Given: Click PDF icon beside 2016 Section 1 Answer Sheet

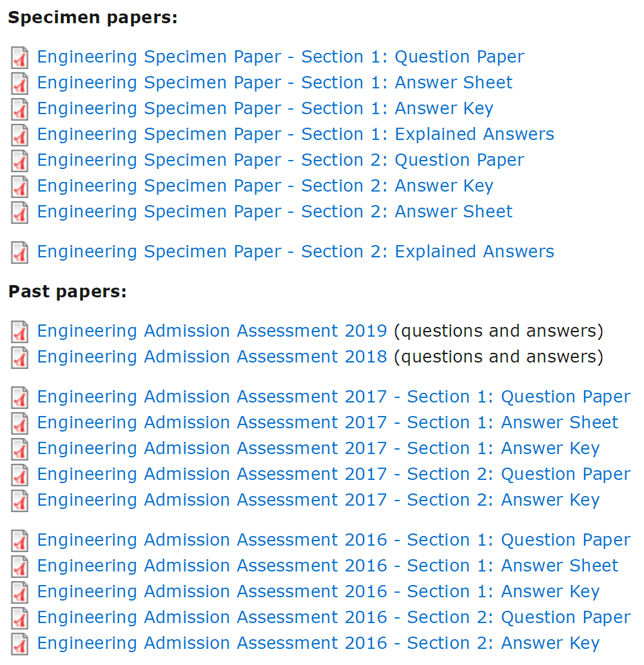Looking at the screenshot, I should pyautogui.click(x=20, y=567).
